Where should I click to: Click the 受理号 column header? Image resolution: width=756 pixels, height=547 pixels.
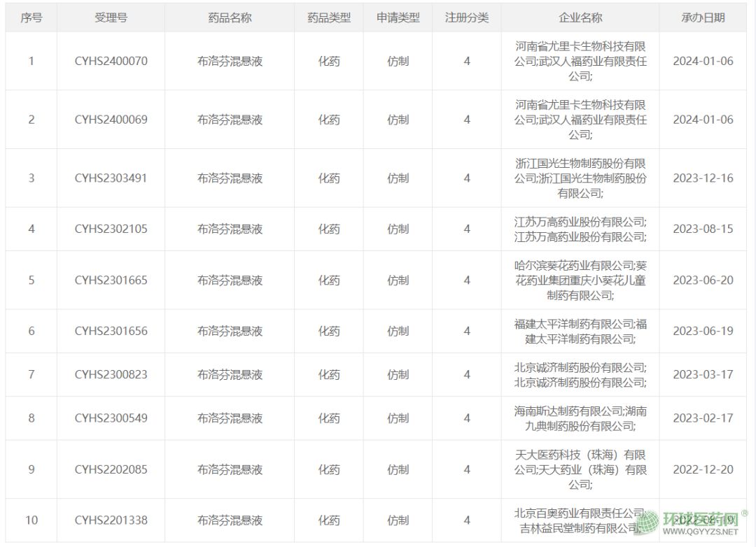pos(111,18)
